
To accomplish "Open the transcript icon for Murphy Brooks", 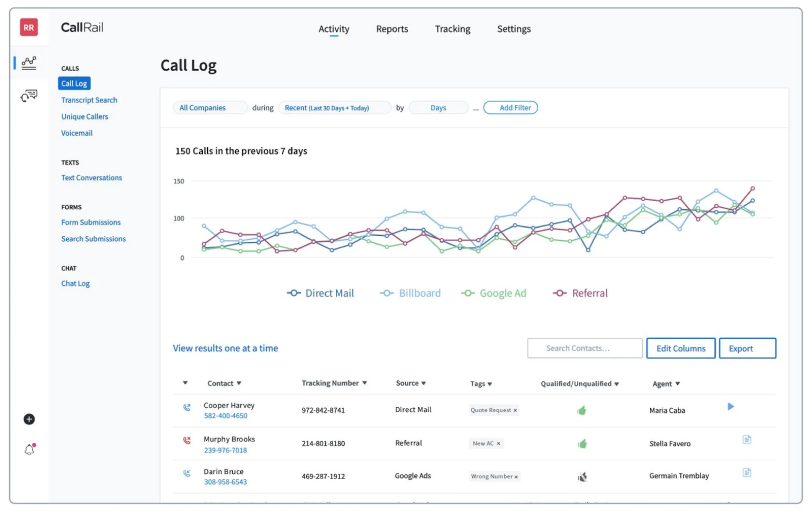I will coord(746,439).
